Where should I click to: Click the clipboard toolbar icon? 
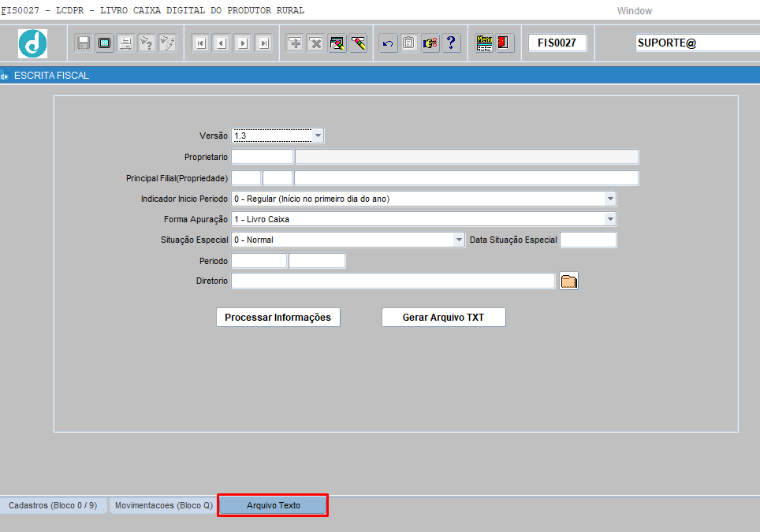[409, 43]
